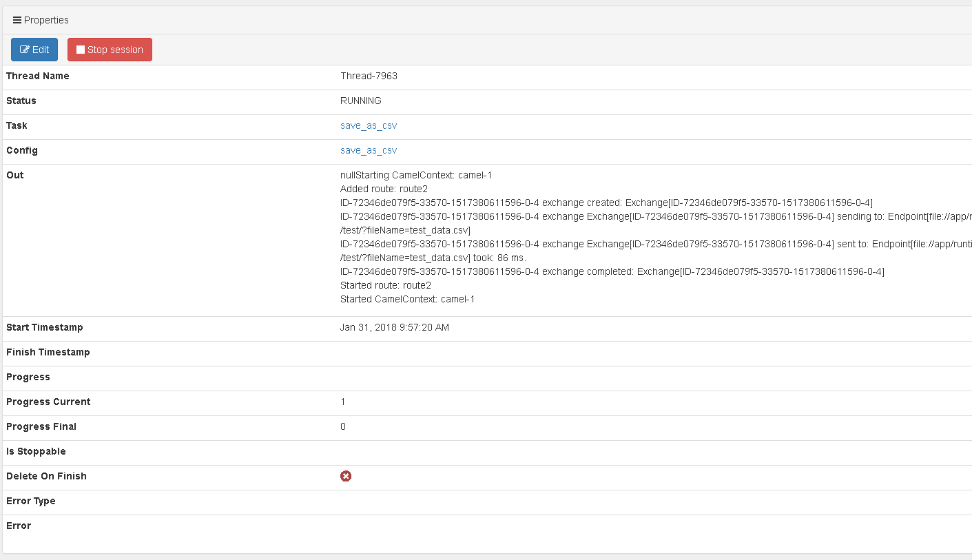
Task: Open the Config save_as_csv link
Action: 369,150
